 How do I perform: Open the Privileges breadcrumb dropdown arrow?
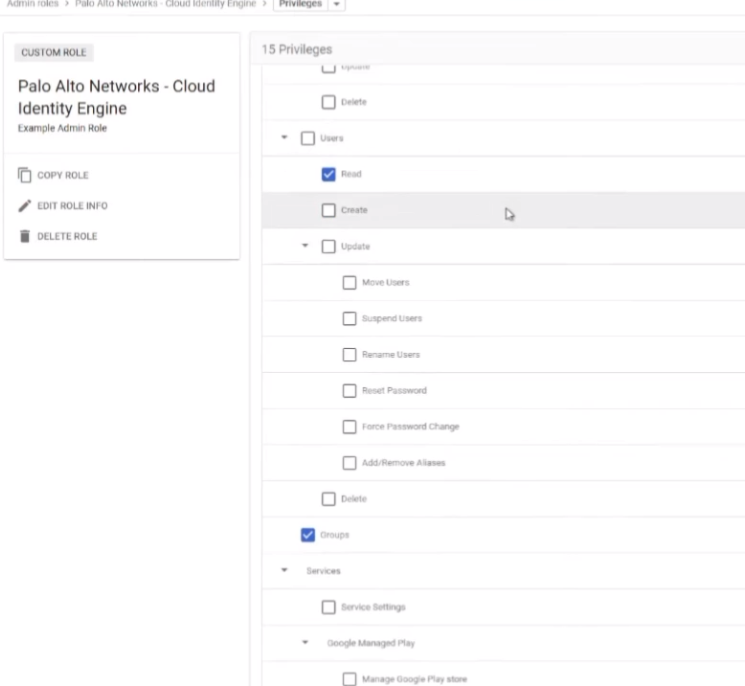(336, 4)
